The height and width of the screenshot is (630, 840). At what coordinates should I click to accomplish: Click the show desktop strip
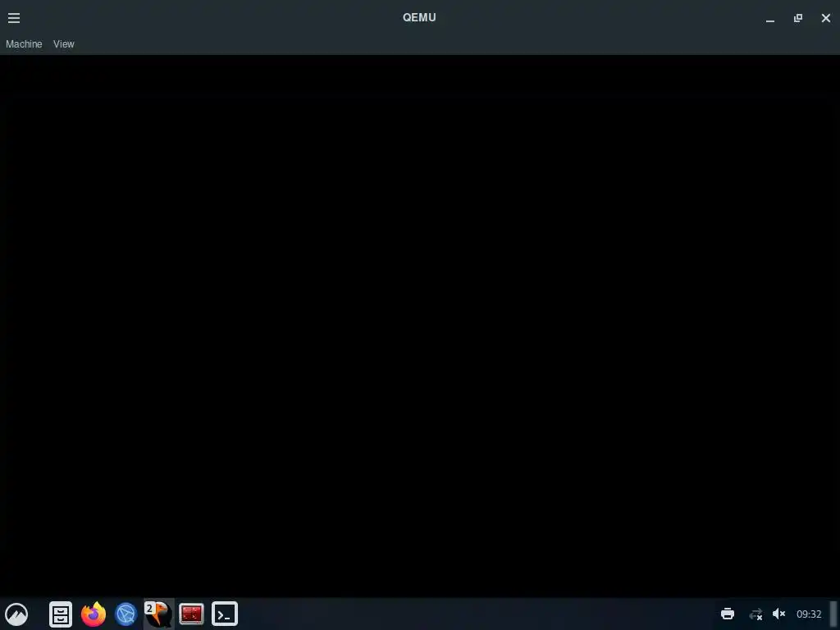click(833, 614)
